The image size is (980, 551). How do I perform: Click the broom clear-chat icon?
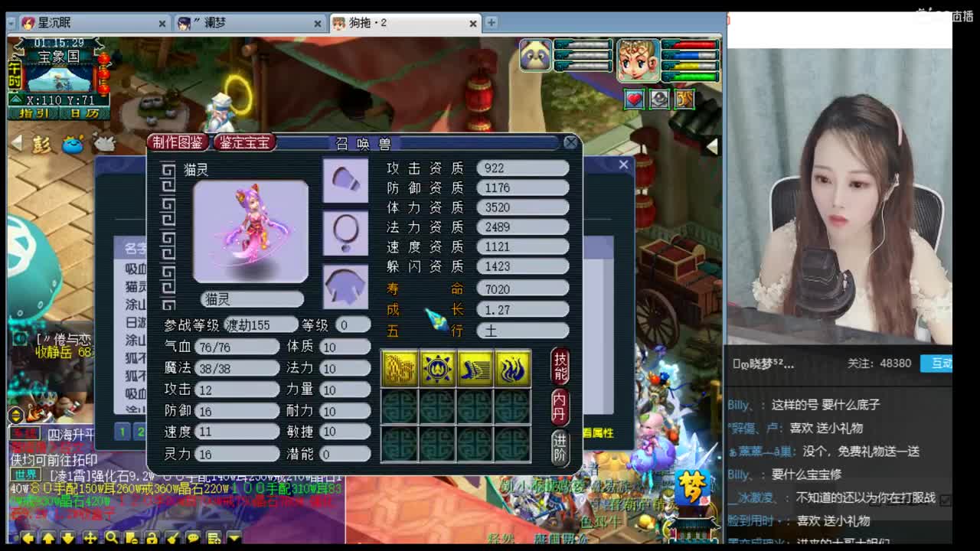point(172,538)
